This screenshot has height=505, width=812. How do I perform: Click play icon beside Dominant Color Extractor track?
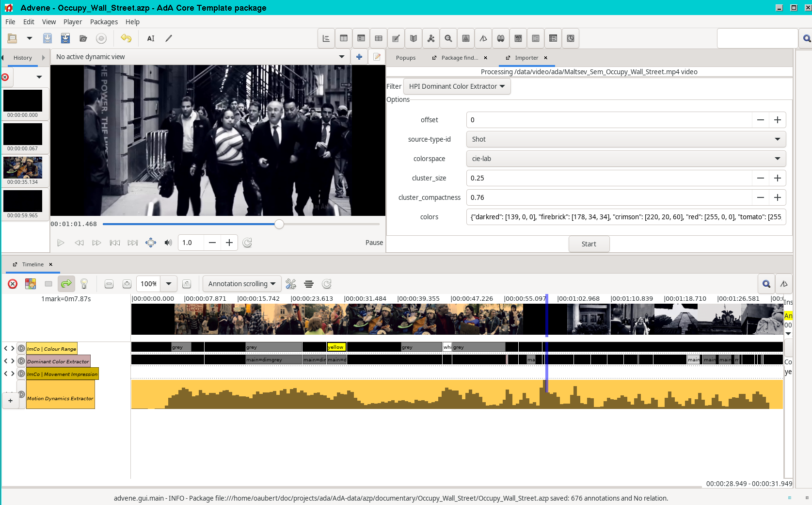(21, 361)
